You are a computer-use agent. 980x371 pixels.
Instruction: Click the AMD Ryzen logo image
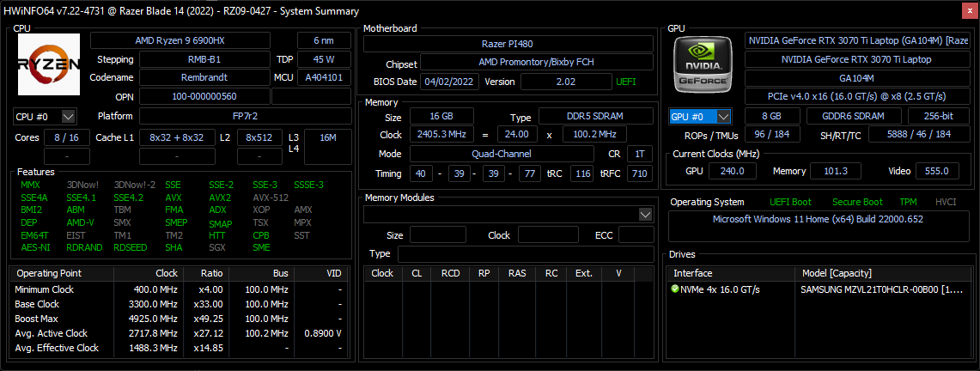pyautogui.click(x=49, y=64)
